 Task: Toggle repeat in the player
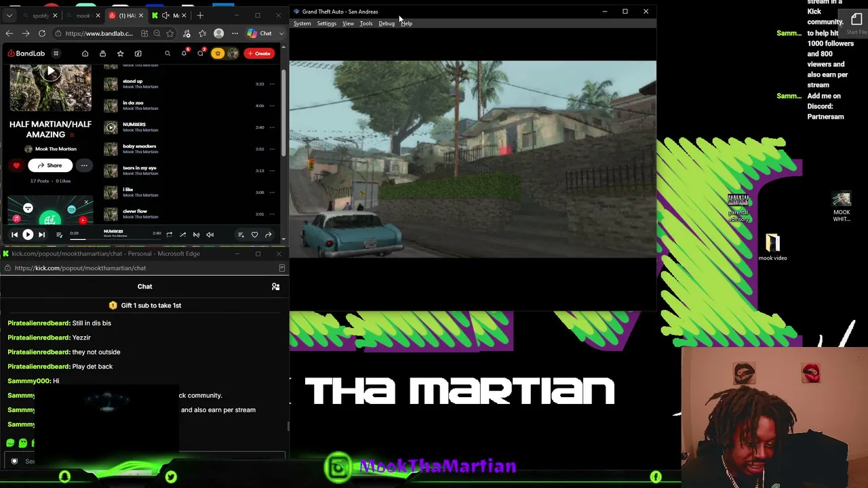click(169, 235)
